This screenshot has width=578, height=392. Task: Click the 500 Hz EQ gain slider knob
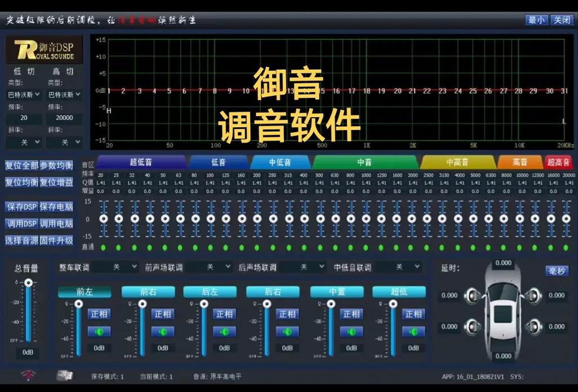(x=321, y=219)
